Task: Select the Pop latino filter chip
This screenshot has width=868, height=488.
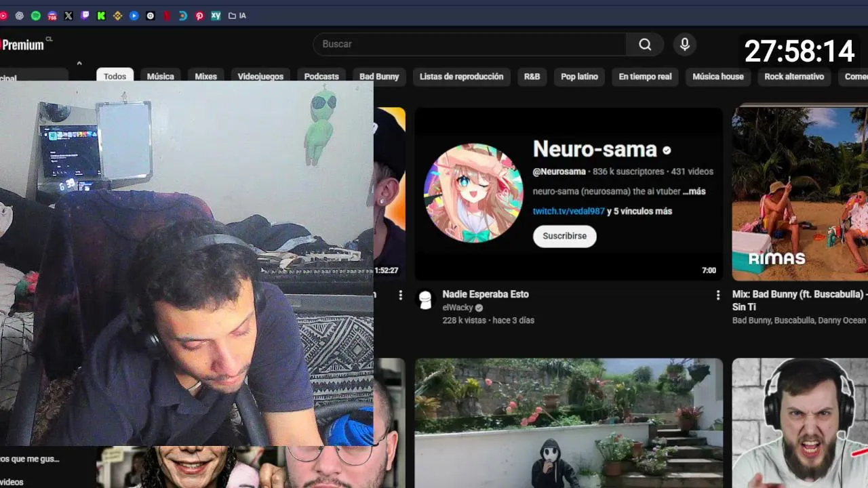Action: [579, 77]
